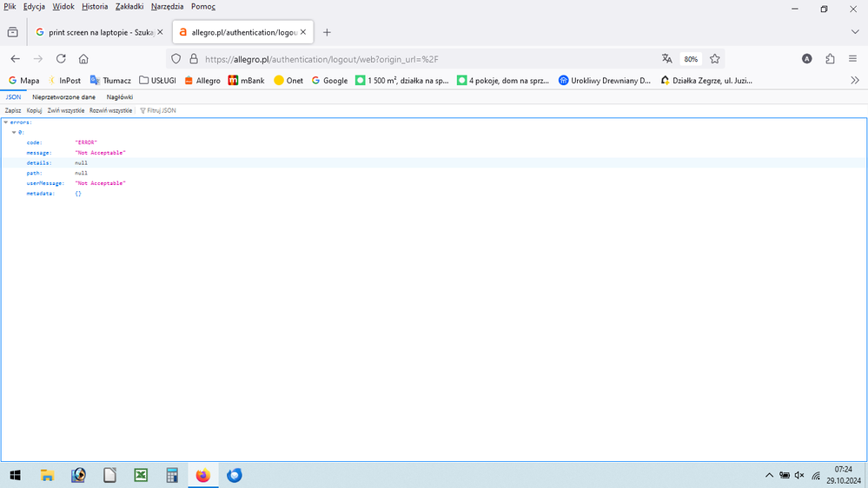Collapse the errors node in JSON tree
The height and width of the screenshot is (488, 868).
pos(6,122)
